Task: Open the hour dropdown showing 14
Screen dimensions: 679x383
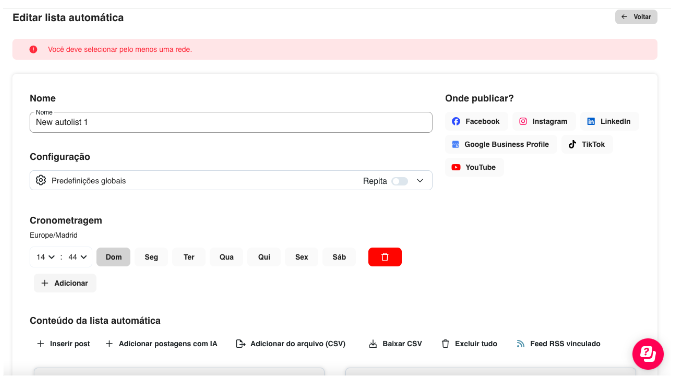Action: point(45,257)
